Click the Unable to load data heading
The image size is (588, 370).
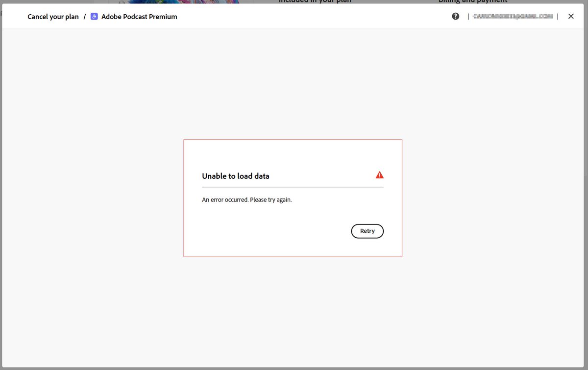(236, 176)
